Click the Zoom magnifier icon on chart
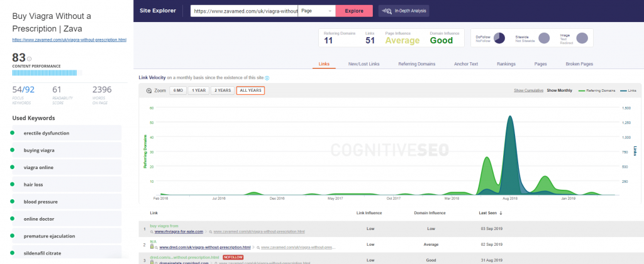644x264 pixels. click(149, 91)
